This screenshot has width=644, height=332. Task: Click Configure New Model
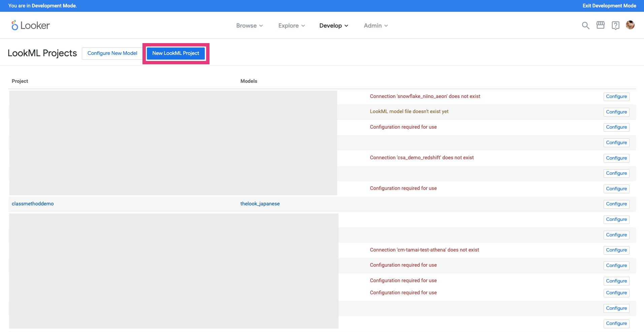tap(112, 53)
